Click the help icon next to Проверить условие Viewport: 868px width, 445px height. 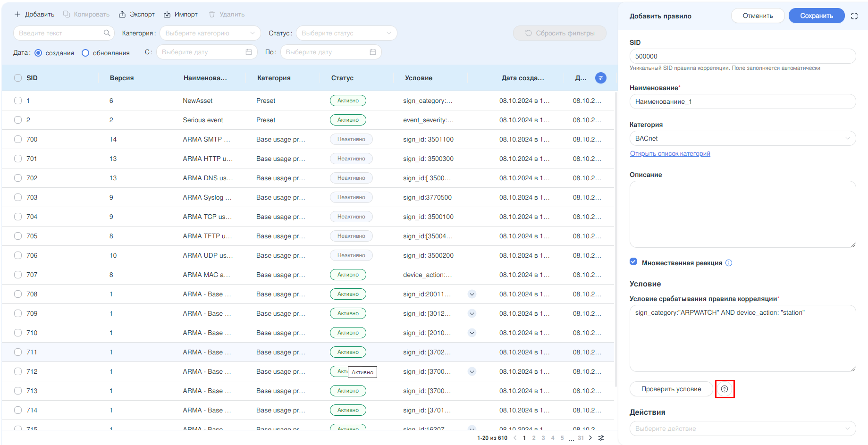[725, 389]
